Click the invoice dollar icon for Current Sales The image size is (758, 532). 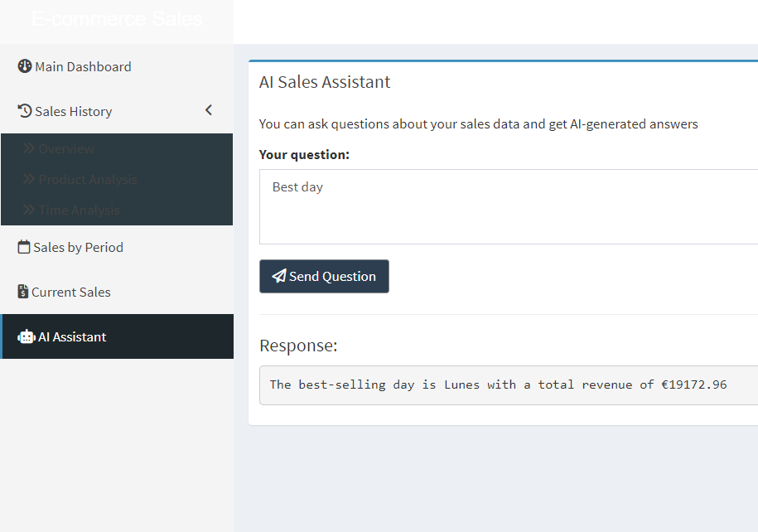(22, 292)
